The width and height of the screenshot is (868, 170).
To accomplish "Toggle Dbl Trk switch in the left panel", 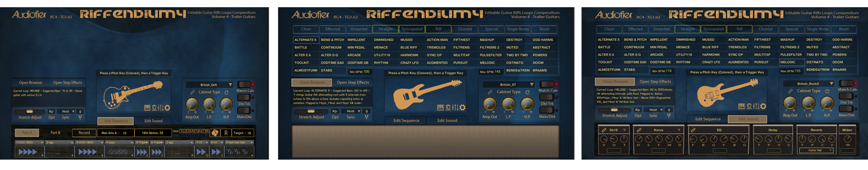I will pos(244,97).
